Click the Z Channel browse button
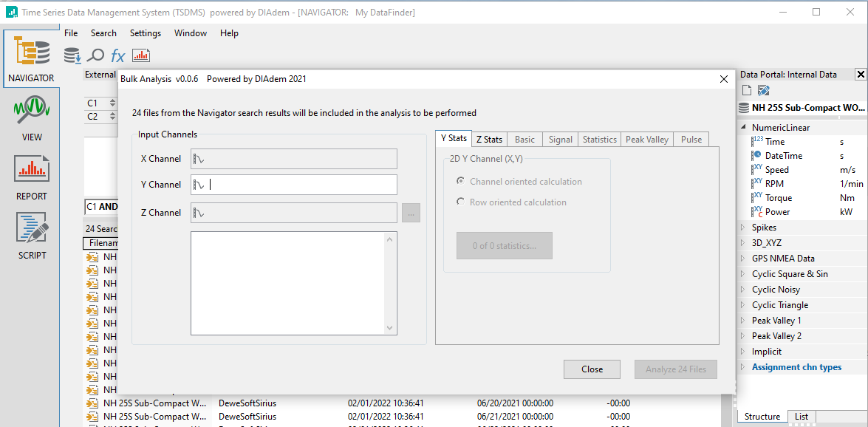This screenshot has height=427, width=868. point(411,213)
